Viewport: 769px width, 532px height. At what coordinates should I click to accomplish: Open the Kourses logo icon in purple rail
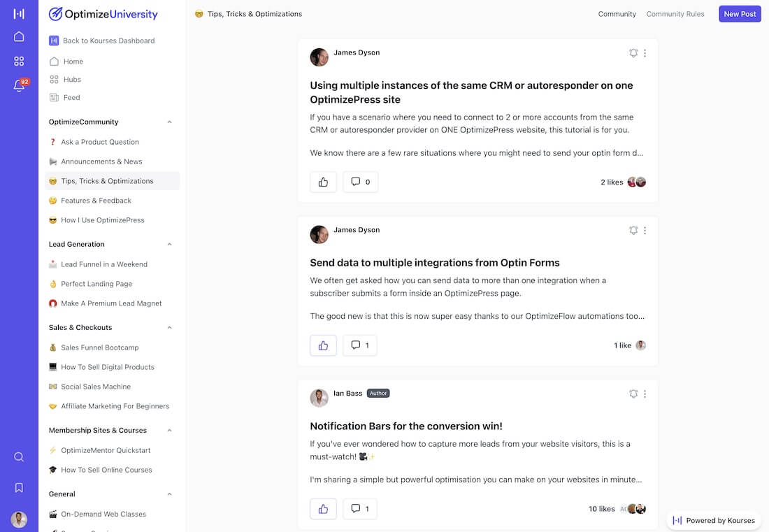tap(19, 13)
